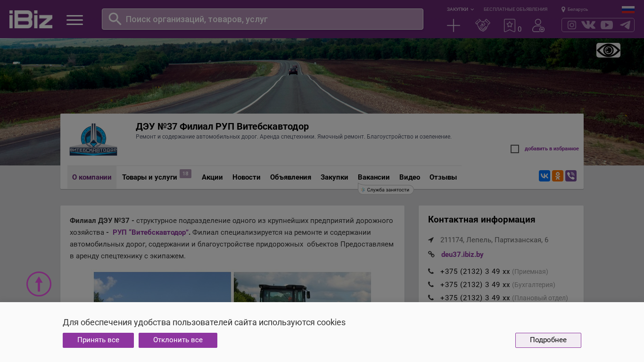Switch to the Акции tab

pyautogui.click(x=212, y=177)
